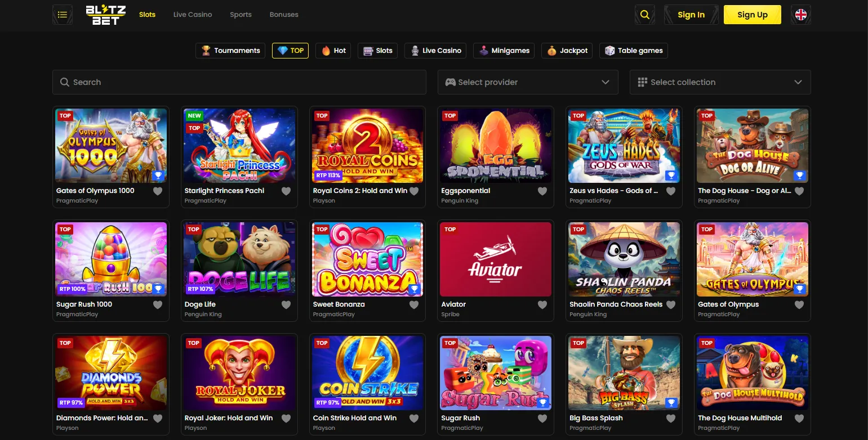Image resolution: width=868 pixels, height=440 pixels.
Task: Click the magnifier search icon in header
Action: 644,15
